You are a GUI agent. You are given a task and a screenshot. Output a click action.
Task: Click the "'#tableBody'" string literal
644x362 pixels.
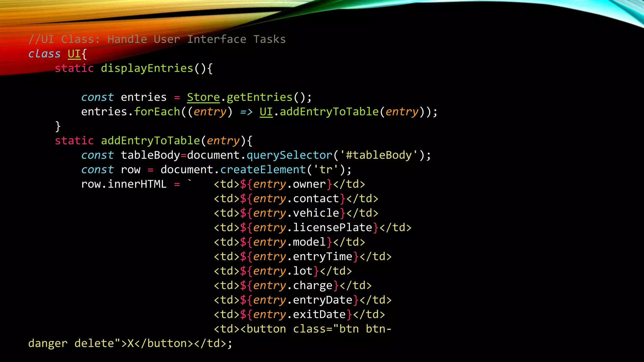point(379,155)
